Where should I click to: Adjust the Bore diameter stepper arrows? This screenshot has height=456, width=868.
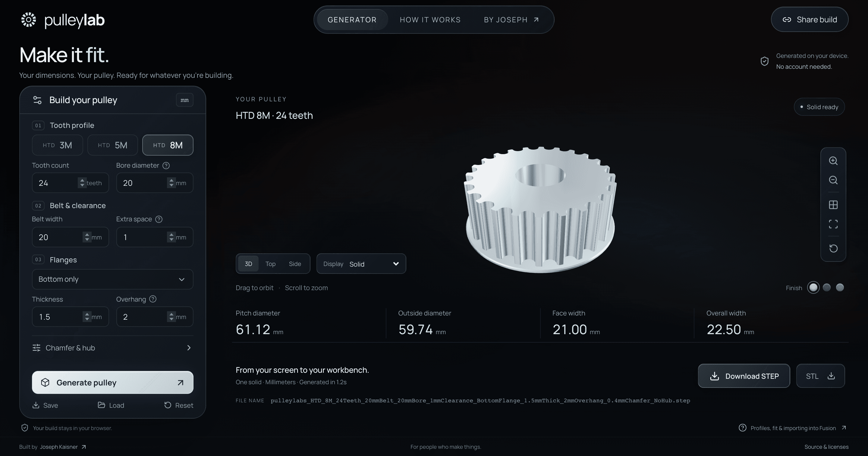click(x=171, y=183)
